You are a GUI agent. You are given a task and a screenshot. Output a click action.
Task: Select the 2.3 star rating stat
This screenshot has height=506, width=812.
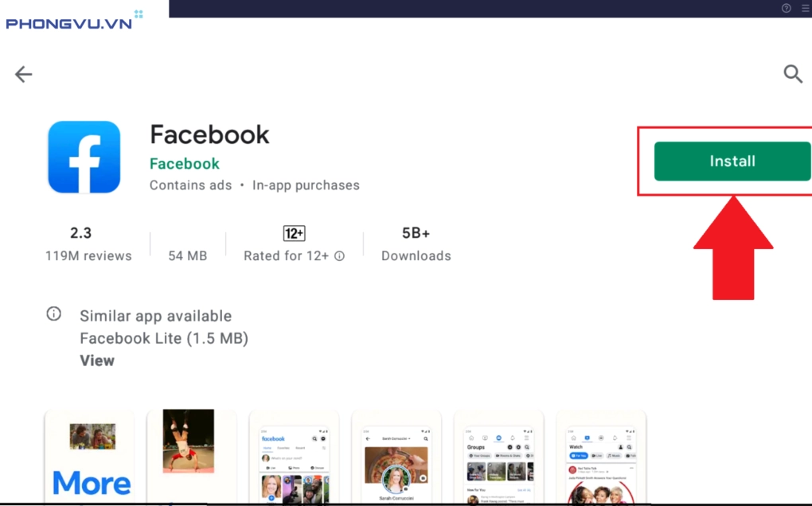(80, 233)
